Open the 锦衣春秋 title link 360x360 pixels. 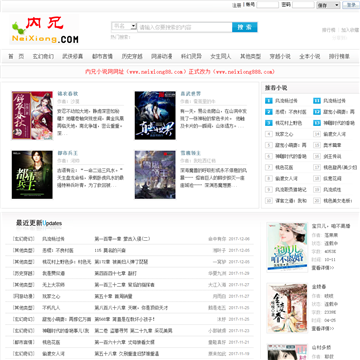pyautogui.click(x=68, y=94)
